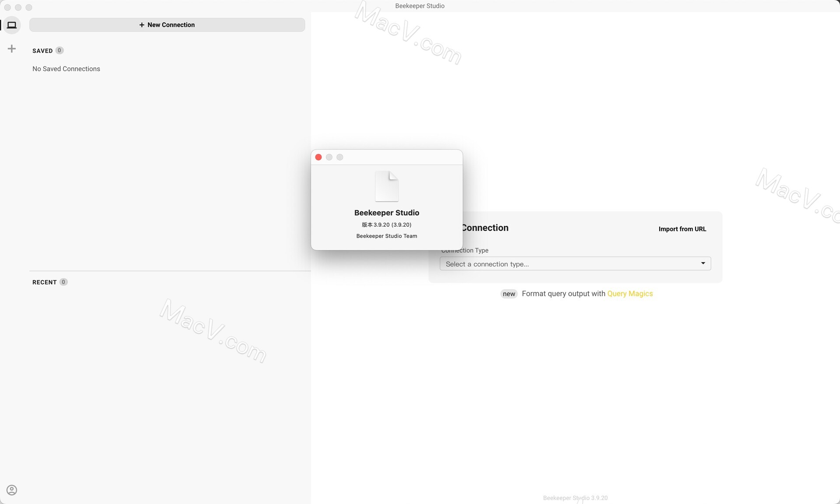Click the sidebar connections panel icon

pos(11,24)
